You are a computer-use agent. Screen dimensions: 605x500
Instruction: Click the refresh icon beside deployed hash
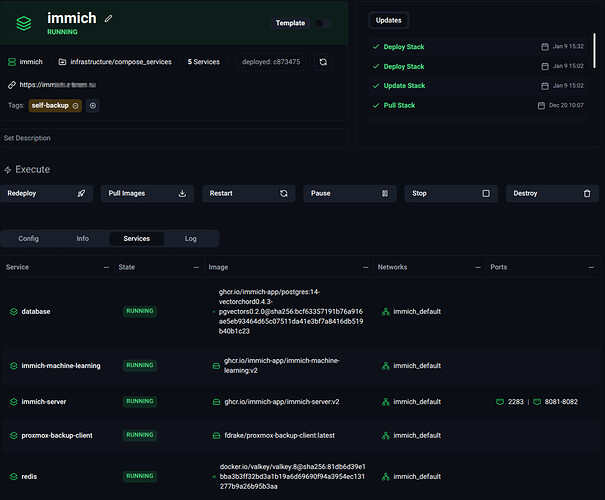[x=323, y=62]
